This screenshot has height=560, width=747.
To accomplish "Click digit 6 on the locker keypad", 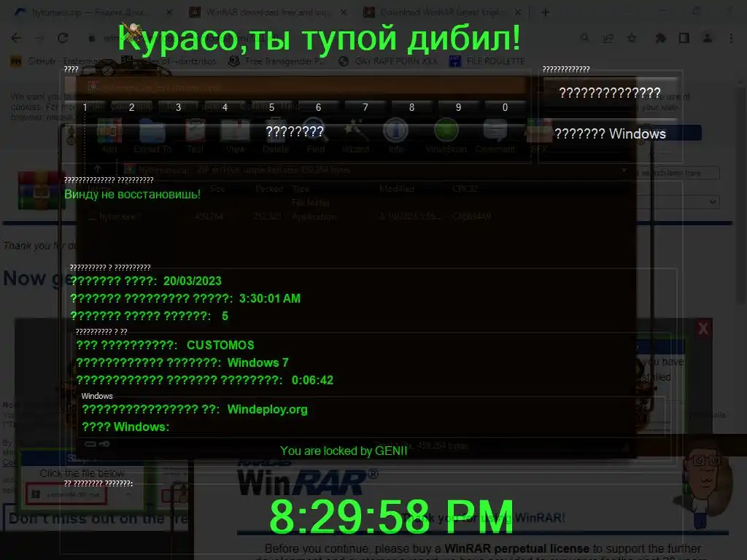I will click(318, 107).
